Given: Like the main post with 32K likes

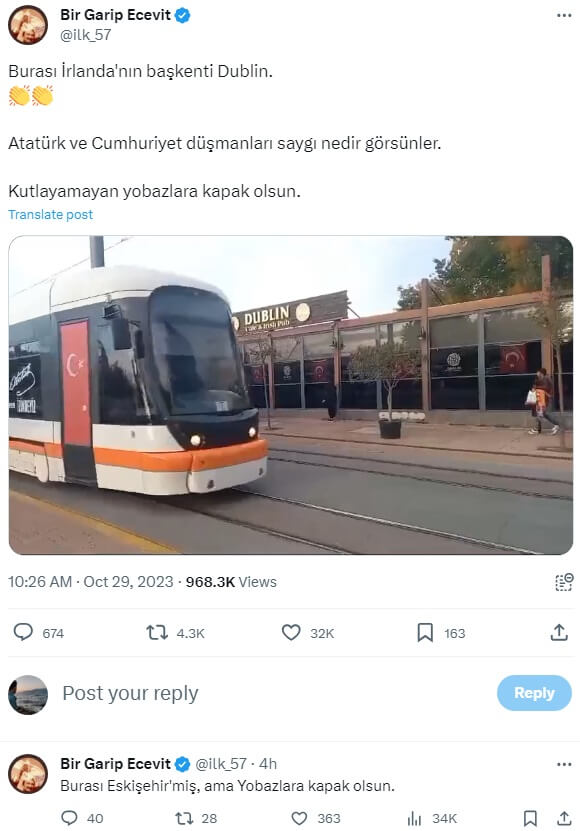Looking at the screenshot, I should point(291,632).
